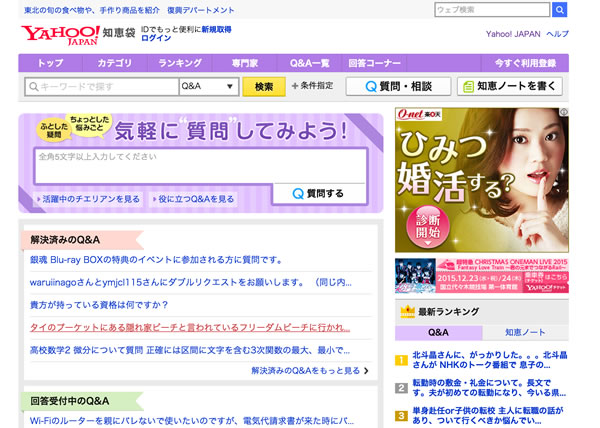Select the Q&A ranking tab
The image size is (600, 428).
(x=438, y=332)
